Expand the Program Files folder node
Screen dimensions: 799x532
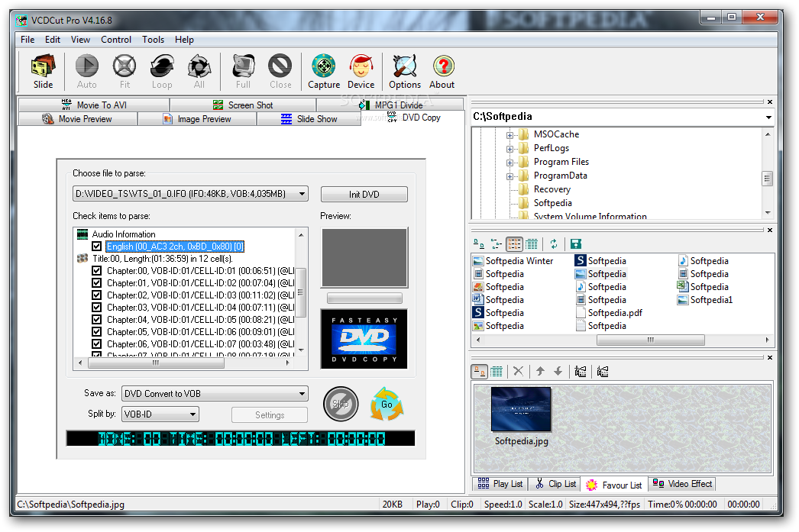pos(509,163)
